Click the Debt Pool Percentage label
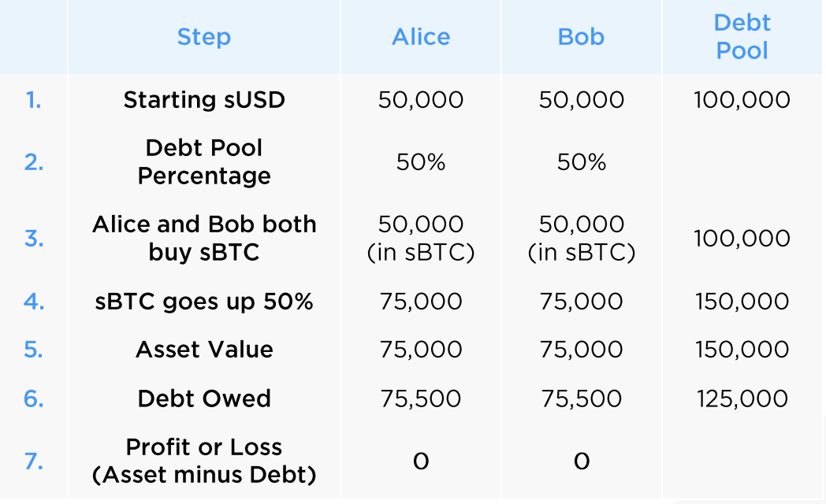Image resolution: width=826 pixels, height=504 pixels. coord(204,161)
